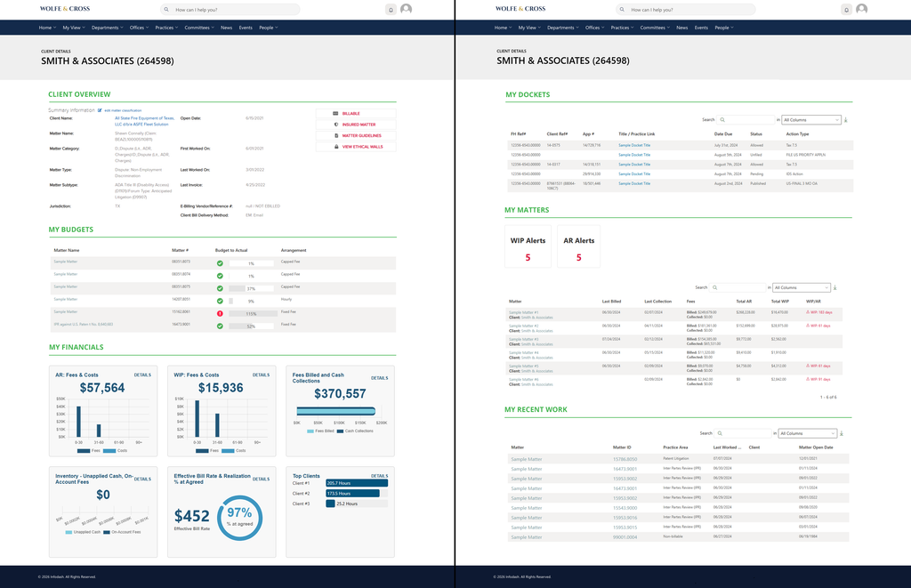Click the edit matter classification pencil icon
This screenshot has height=588, width=911.
point(100,110)
